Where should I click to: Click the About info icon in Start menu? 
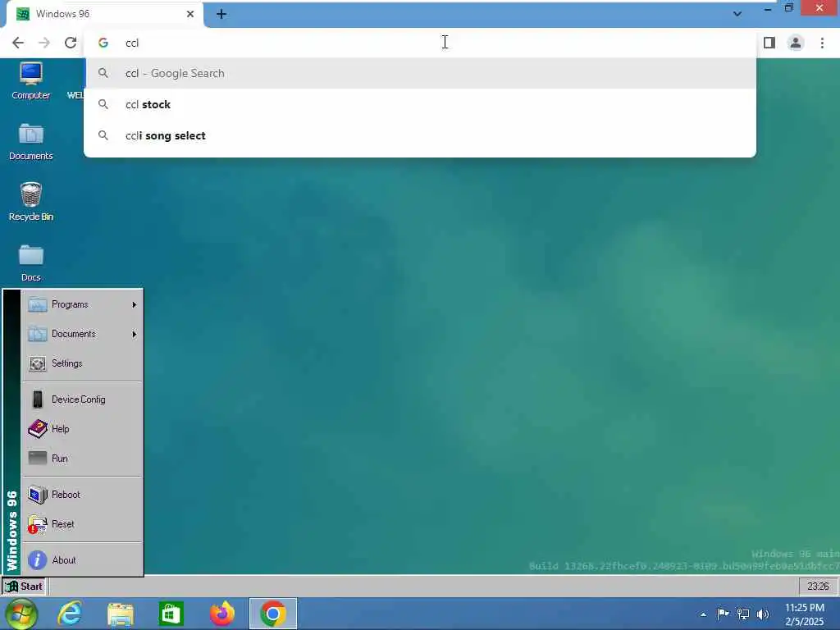click(38, 560)
